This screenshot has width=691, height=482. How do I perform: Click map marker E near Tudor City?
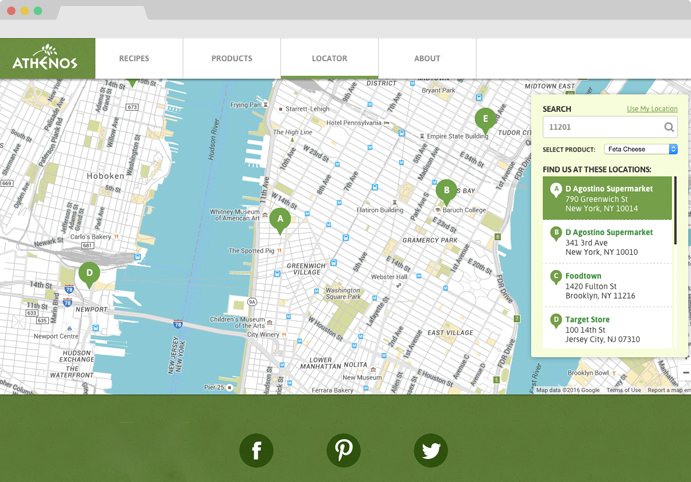pyautogui.click(x=485, y=120)
